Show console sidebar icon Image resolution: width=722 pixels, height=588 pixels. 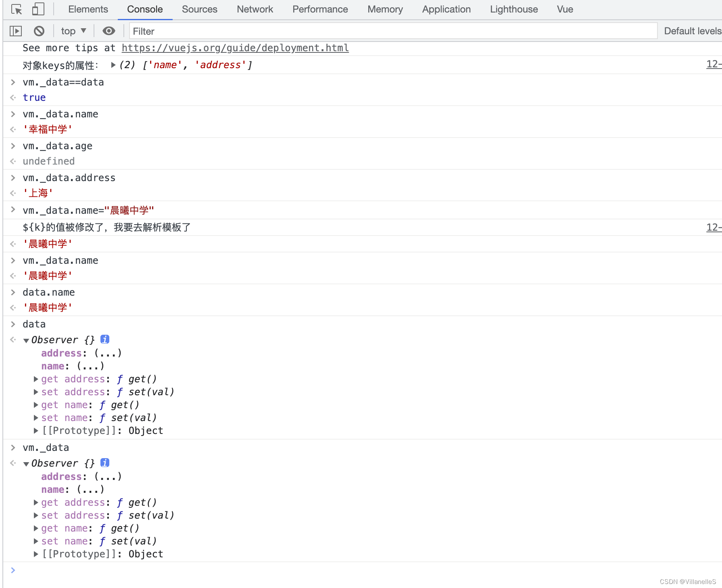click(x=16, y=31)
